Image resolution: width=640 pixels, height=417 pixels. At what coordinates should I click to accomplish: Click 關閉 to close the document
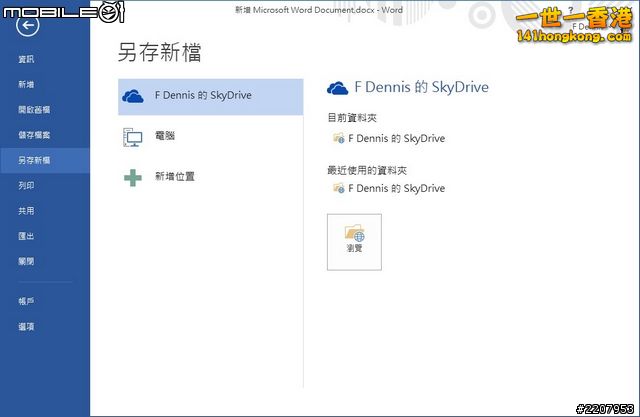[x=26, y=261]
